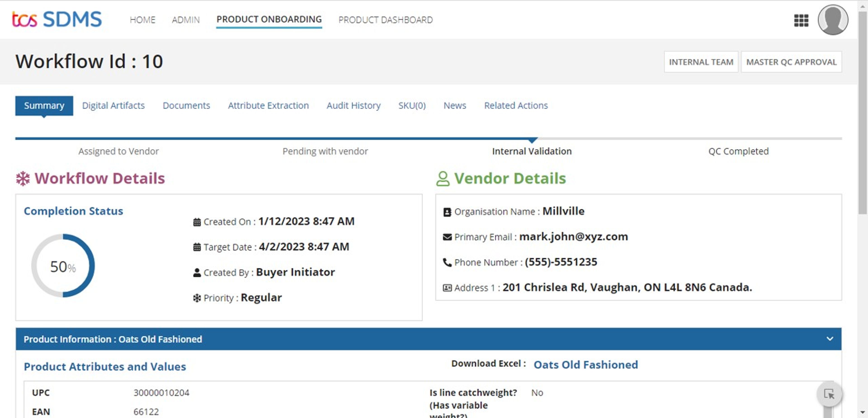Open the user profile avatar

point(833,19)
